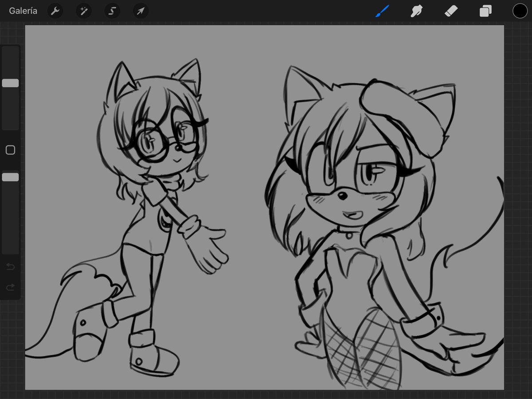This screenshot has height=399, width=532.
Task: Tap the opacity slider handle
Action: pos(10,177)
